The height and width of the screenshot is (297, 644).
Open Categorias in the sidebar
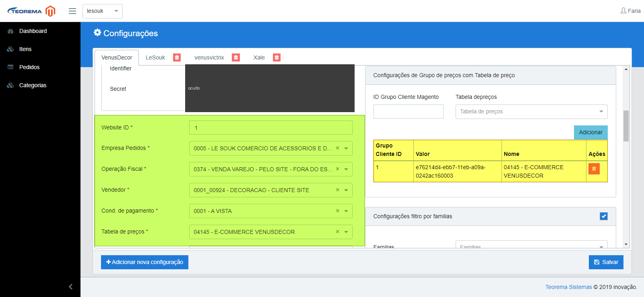coord(33,85)
